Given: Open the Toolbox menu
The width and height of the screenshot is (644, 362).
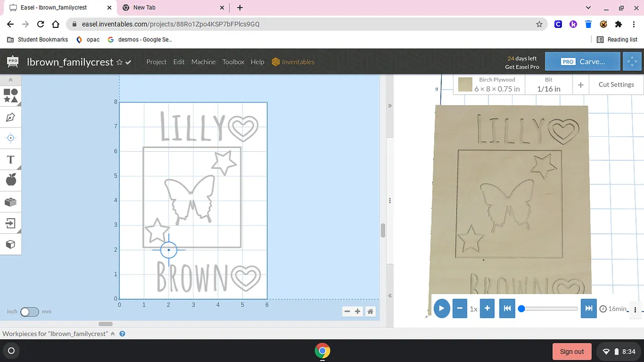Looking at the screenshot, I should click(x=233, y=62).
